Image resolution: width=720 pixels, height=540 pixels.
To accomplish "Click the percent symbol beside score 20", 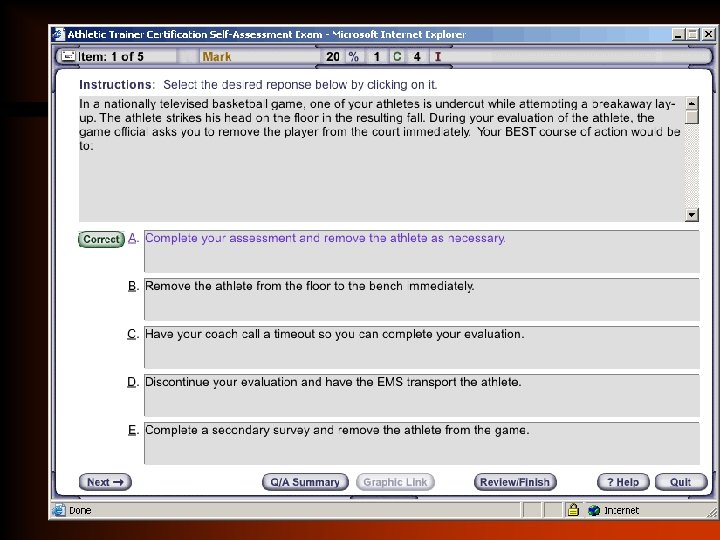I will click(x=353, y=56).
